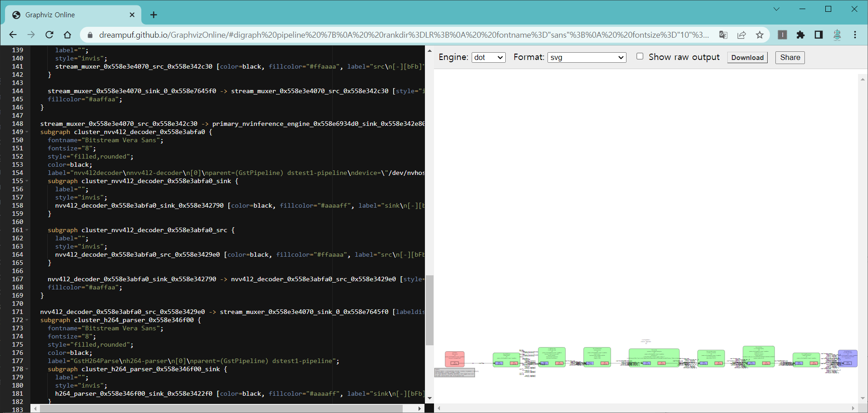Click 'color=black;' on line 153
This screenshot has height=413, width=868.
(70, 165)
